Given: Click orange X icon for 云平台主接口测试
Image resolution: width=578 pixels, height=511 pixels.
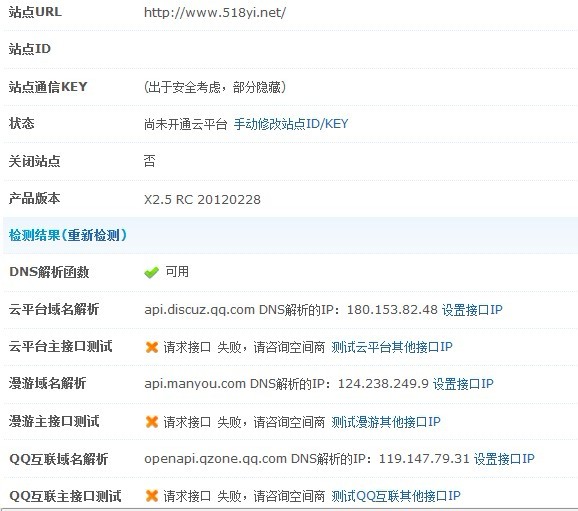Looking at the screenshot, I should click(152, 347).
